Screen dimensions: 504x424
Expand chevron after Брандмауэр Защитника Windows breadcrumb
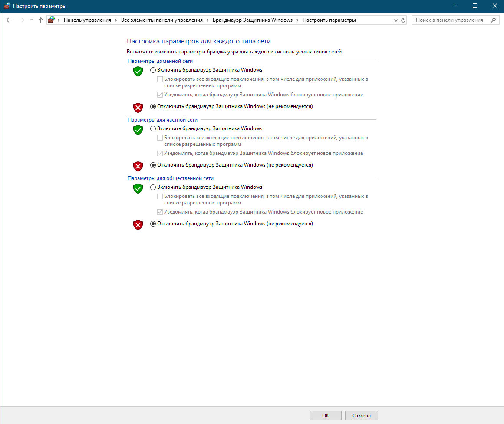298,20
